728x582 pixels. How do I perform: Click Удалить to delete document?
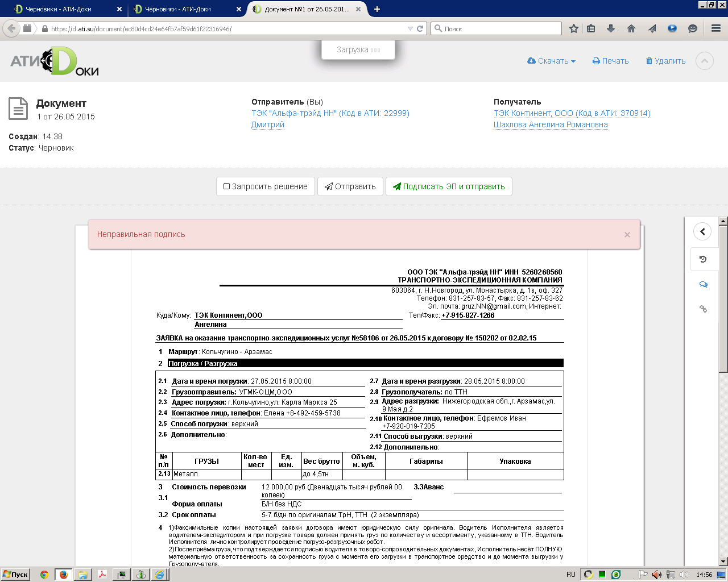[x=665, y=61]
